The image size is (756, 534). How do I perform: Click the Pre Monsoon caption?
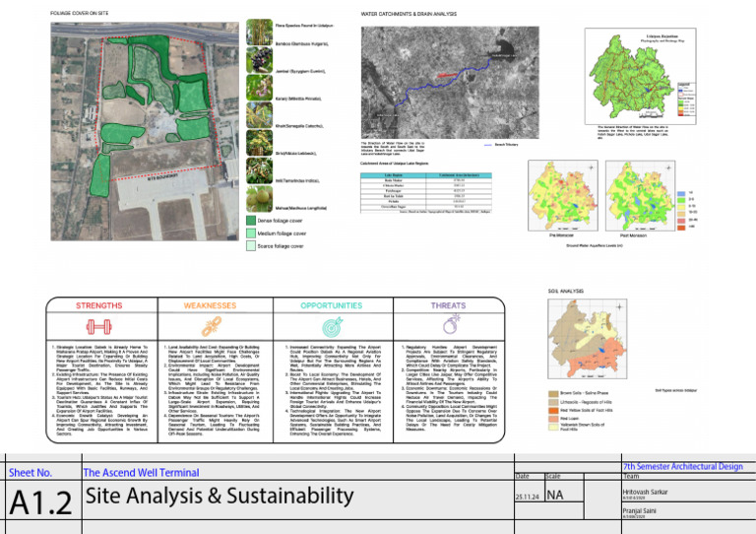pyautogui.click(x=562, y=235)
